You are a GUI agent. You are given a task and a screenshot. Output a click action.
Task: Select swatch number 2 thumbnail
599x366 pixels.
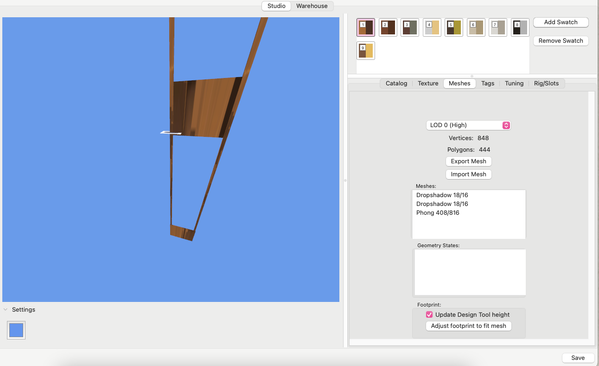pyautogui.click(x=388, y=28)
